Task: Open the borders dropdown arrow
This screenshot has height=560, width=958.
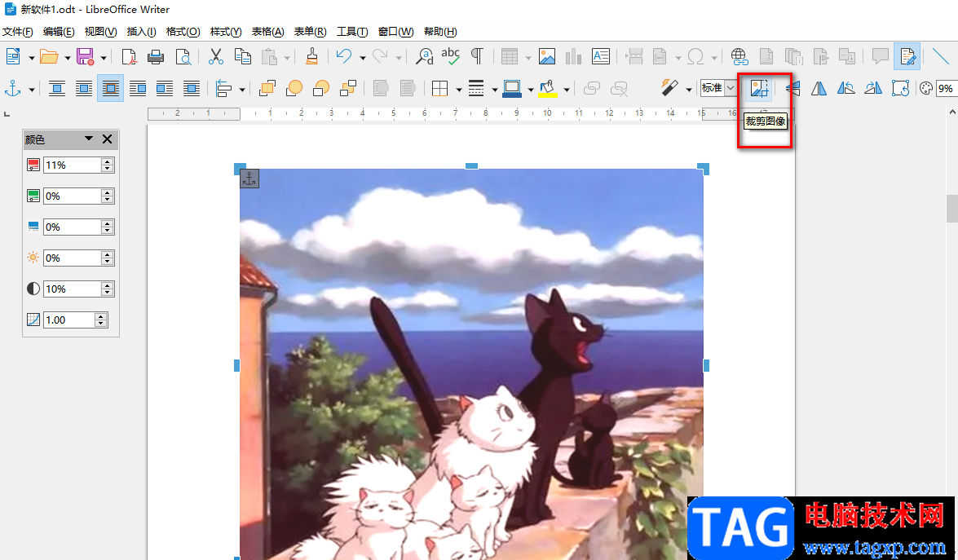Action: pos(458,90)
